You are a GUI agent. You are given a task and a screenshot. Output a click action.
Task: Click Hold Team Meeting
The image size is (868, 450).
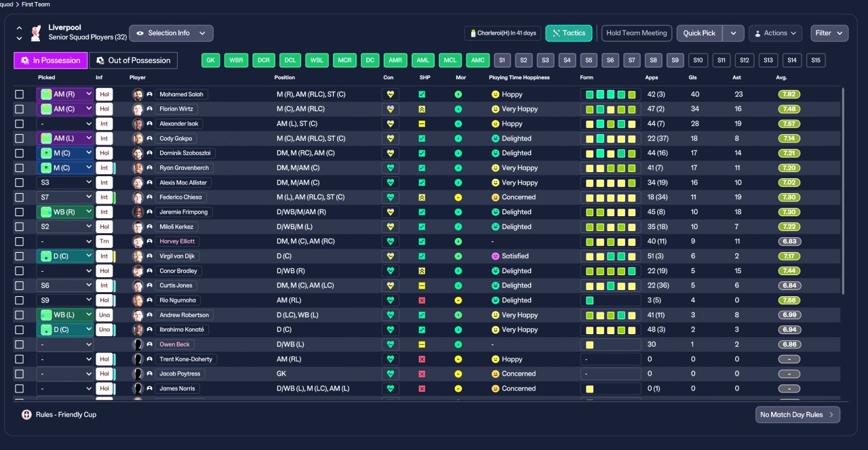click(x=636, y=33)
